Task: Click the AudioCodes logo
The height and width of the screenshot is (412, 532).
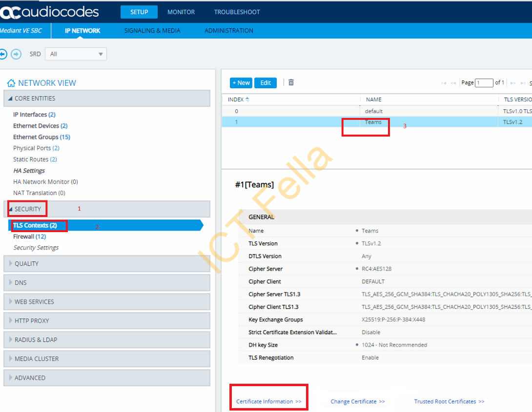Action: (x=49, y=12)
